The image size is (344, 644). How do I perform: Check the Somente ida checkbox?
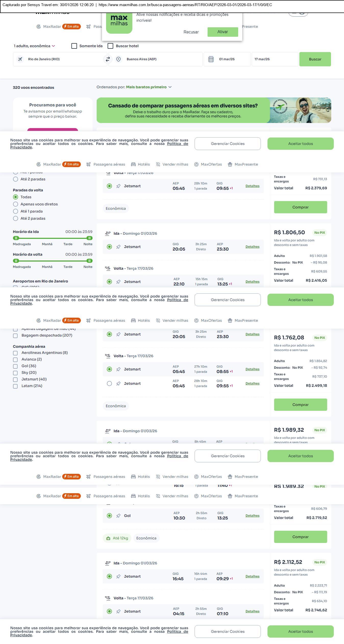(x=74, y=46)
